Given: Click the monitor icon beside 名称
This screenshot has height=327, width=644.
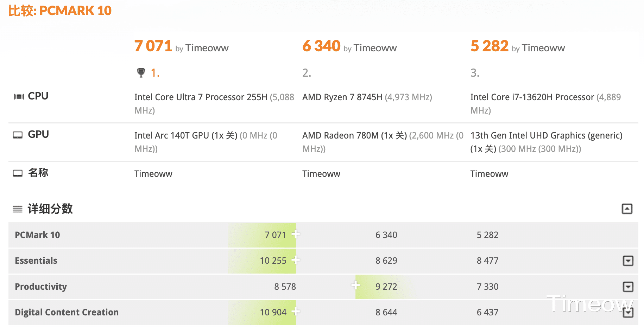Looking at the screenshot, I should pos(18,173).
